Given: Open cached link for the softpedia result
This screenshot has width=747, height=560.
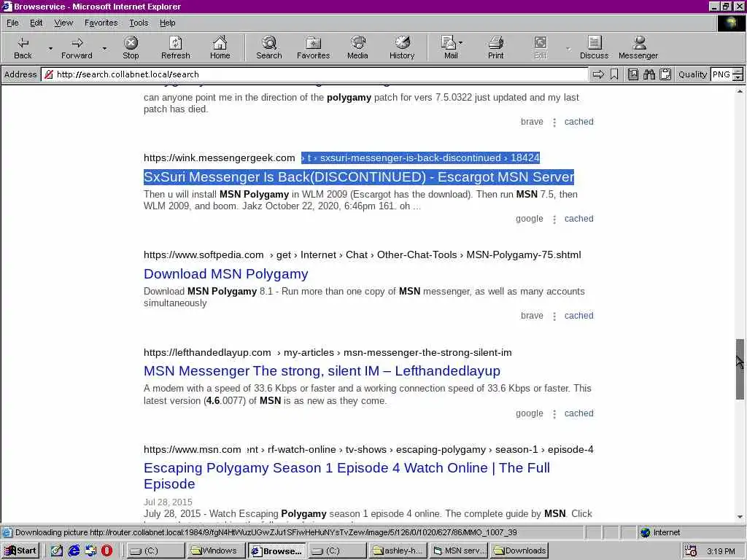Looking at the screenshot, I should coord(578,315).
